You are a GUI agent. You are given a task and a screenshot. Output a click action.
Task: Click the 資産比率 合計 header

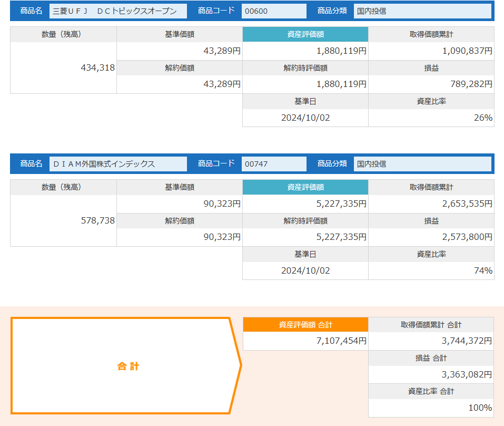(431, 391)
